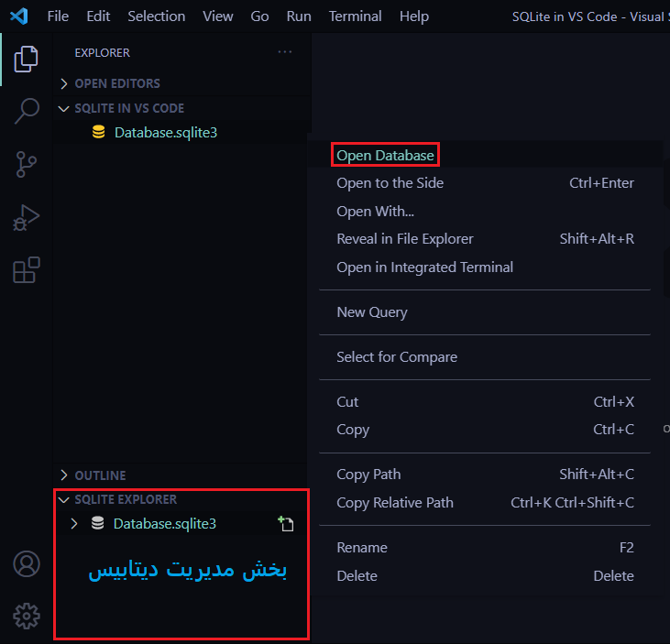Choose Open in Integrated Terminal
Viewport: 670px width, 644px height.
click(485, 267)
